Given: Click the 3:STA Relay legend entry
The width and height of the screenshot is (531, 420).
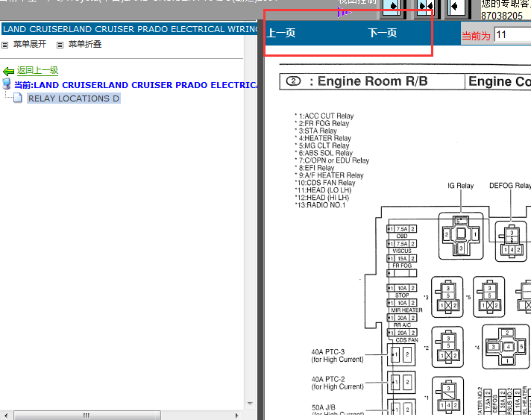Looking at the screenshot, I should click(315, 131).
